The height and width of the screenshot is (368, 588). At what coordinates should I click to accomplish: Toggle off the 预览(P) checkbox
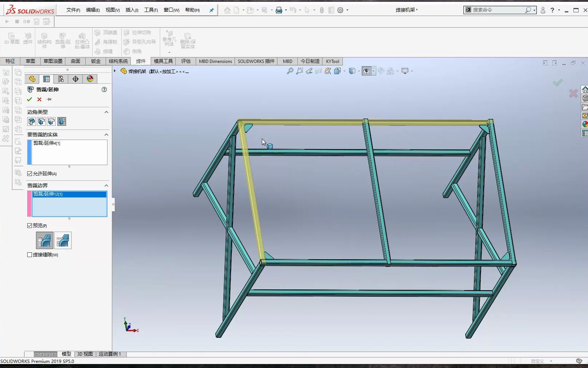30,225
